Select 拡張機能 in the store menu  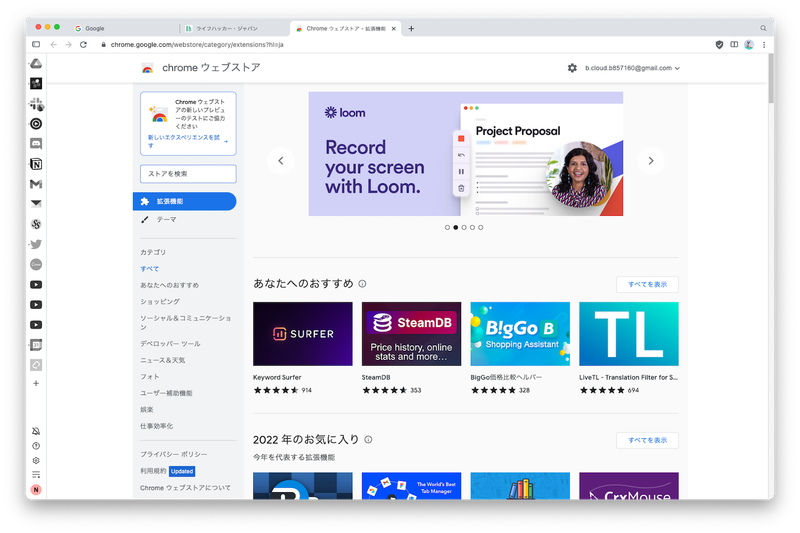coord(185,201)
